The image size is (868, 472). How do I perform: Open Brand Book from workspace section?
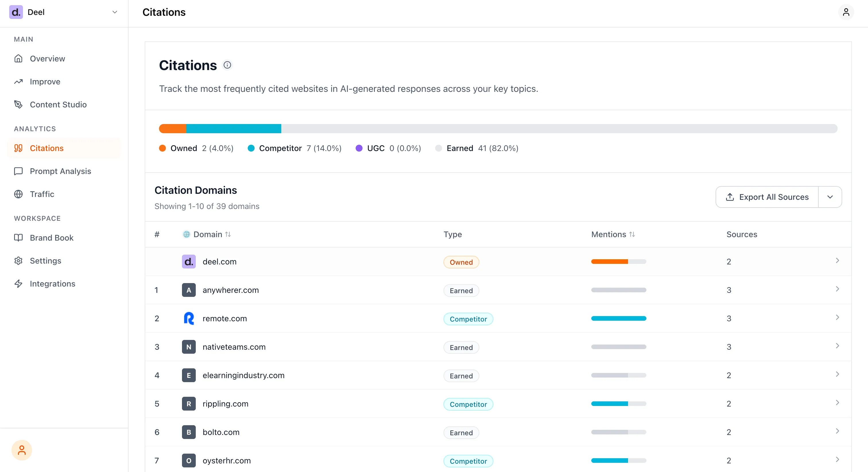coord(52,238)
